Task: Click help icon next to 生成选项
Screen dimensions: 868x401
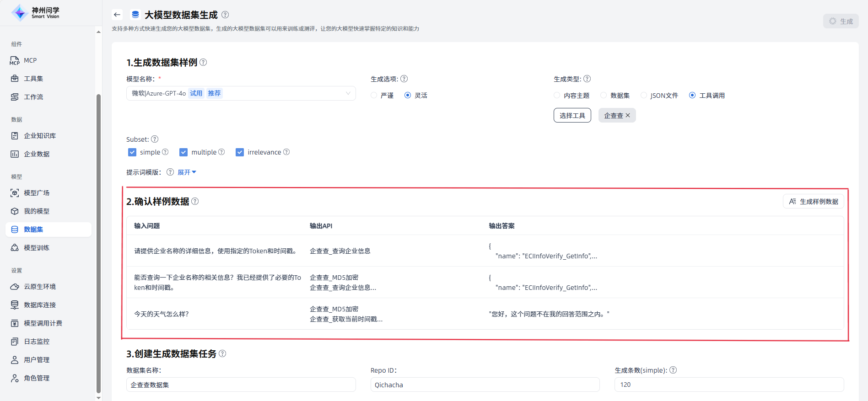Action: (404, 79)
